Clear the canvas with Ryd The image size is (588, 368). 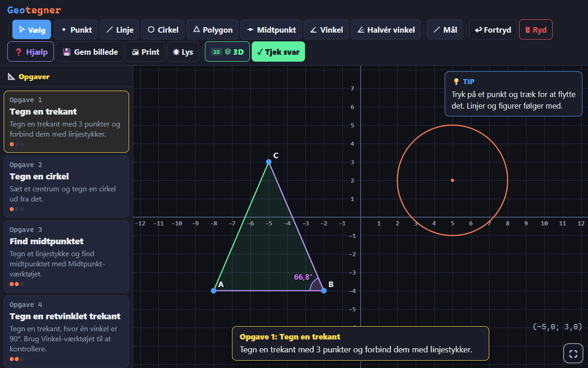pos(536,29)
